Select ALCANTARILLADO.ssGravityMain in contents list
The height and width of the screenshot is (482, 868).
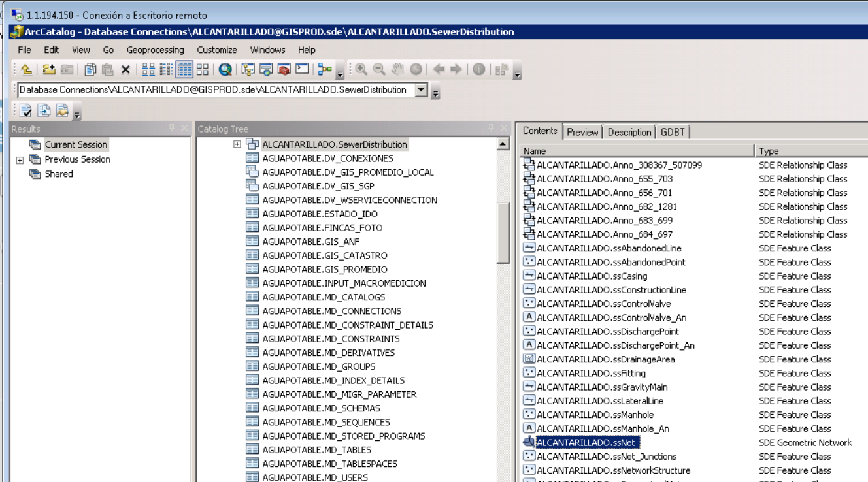(x=602, y=387)
